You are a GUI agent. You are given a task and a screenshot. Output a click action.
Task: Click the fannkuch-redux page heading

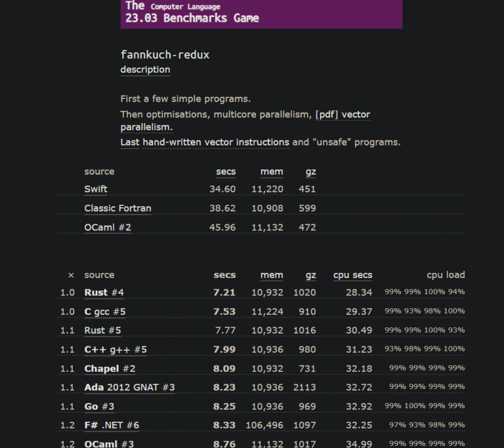(165, 54)
